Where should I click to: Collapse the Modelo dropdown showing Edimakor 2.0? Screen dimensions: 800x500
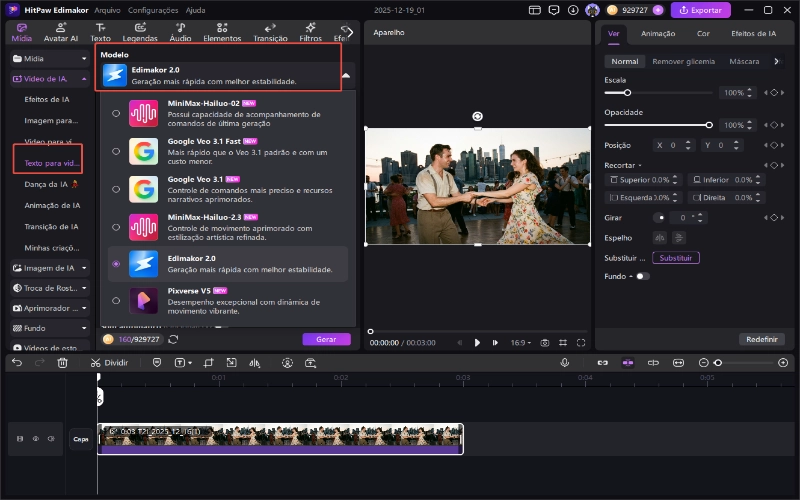point(346,75)
